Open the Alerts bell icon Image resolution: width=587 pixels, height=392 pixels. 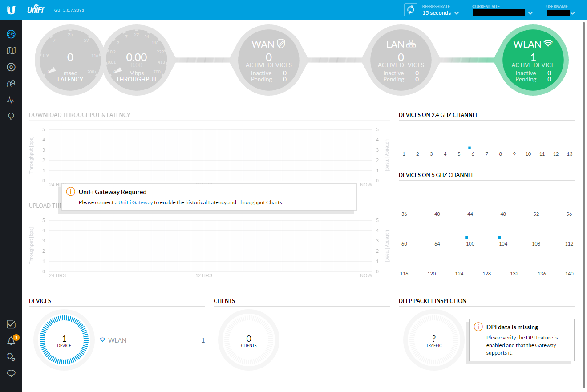tap(11, 341)
